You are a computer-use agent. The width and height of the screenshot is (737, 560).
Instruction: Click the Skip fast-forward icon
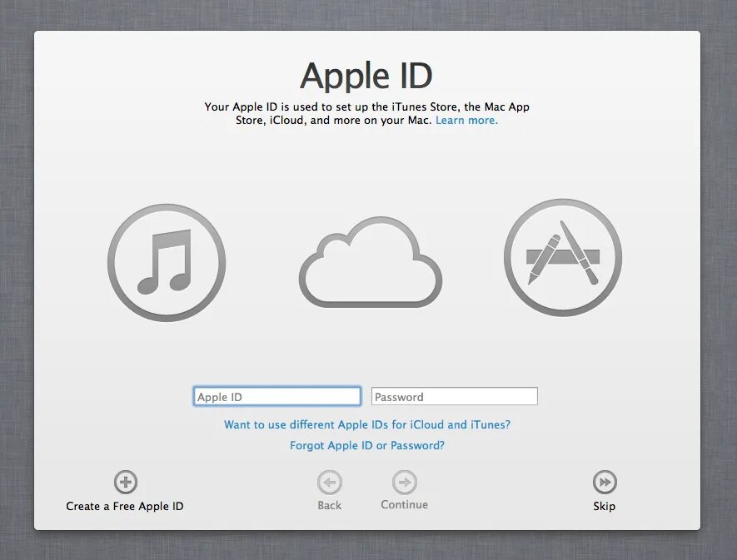tap(605, 482)
